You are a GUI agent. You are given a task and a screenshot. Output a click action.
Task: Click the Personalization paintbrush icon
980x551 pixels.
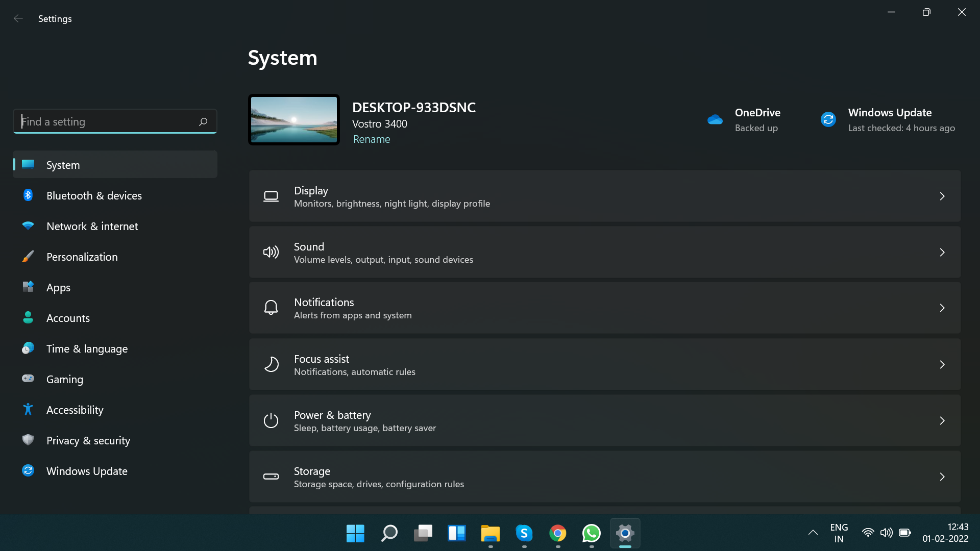tap(28, 257)
